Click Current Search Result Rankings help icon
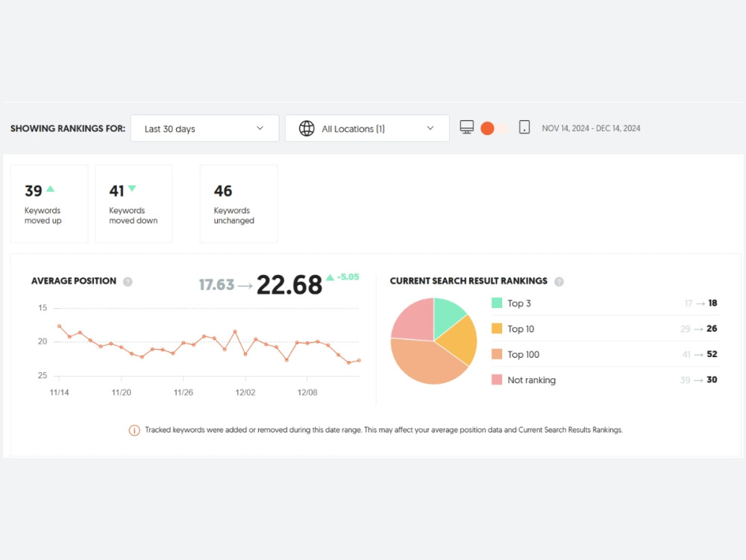 pyautogui.click(x=559, y=281)
